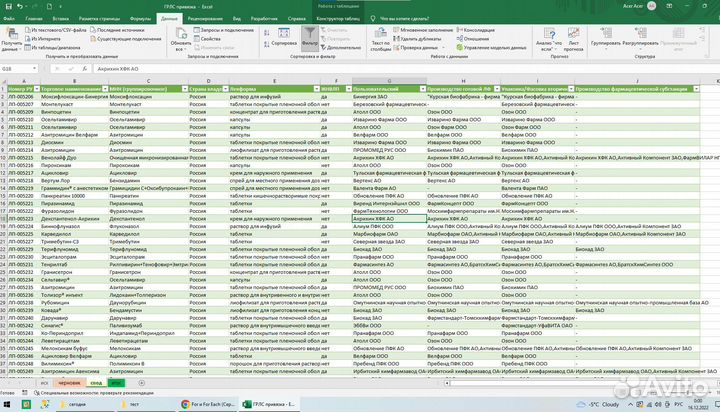Create Лист прогноза forecast sheet
Image resolution: width=720 pixels, height=412 pixels.
pos(574,39)
